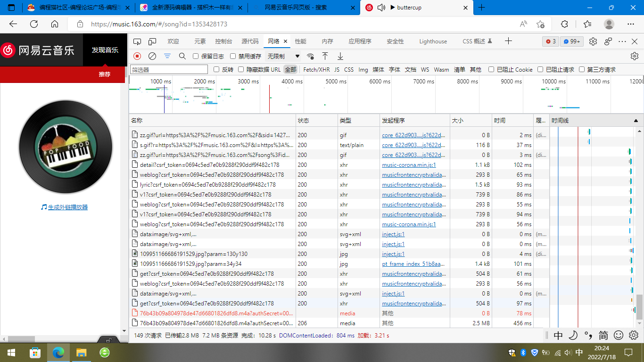Open network panel settings gear
Image resolution: width=644 pixels, height=362 pixels.
(x=635, y=56)
